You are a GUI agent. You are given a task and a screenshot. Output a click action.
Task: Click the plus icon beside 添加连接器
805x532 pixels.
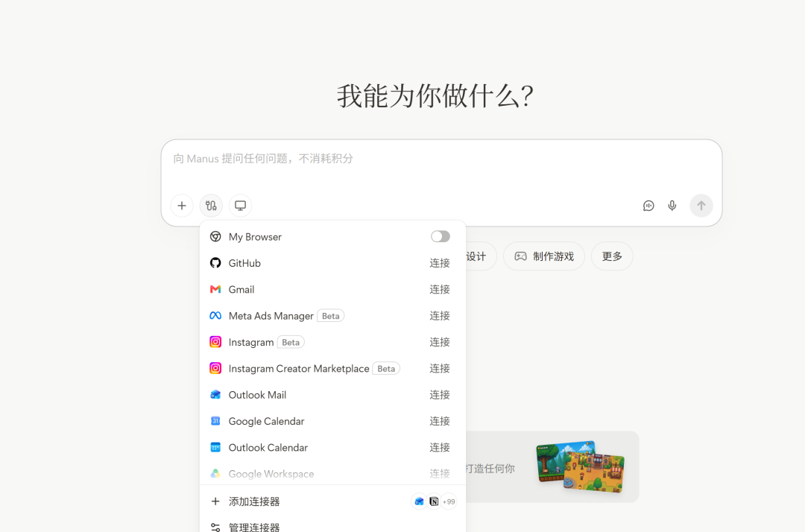pos(215,501)
